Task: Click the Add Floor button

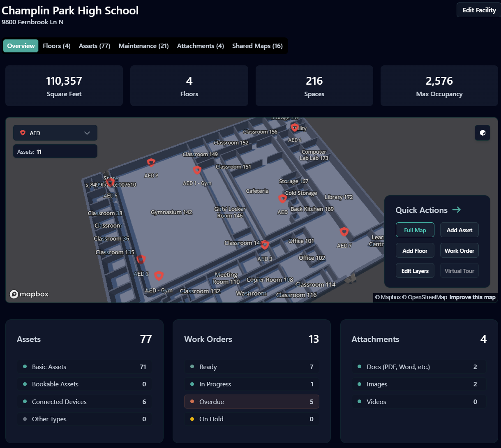Action: pyautogui.click(x=415, y=251)
